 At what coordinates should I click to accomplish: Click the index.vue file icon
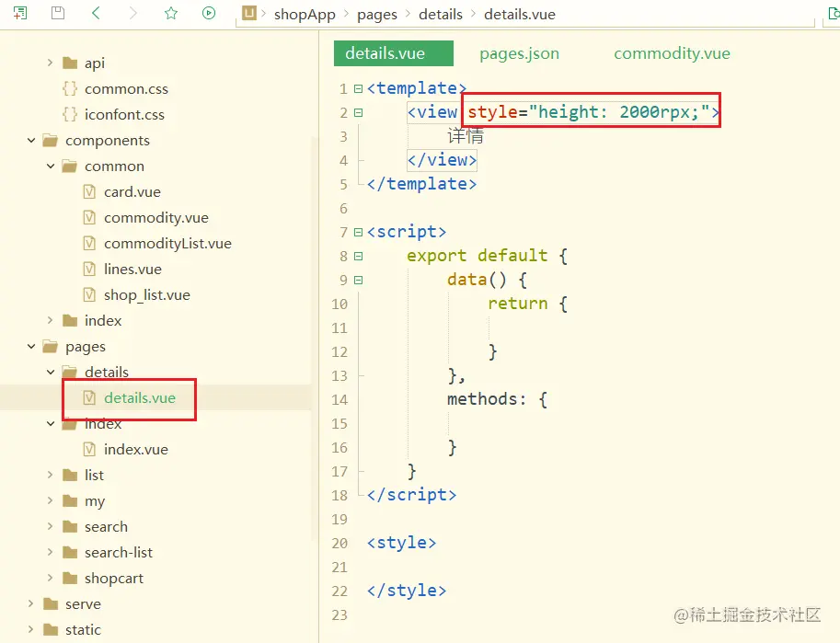point(89,449)
